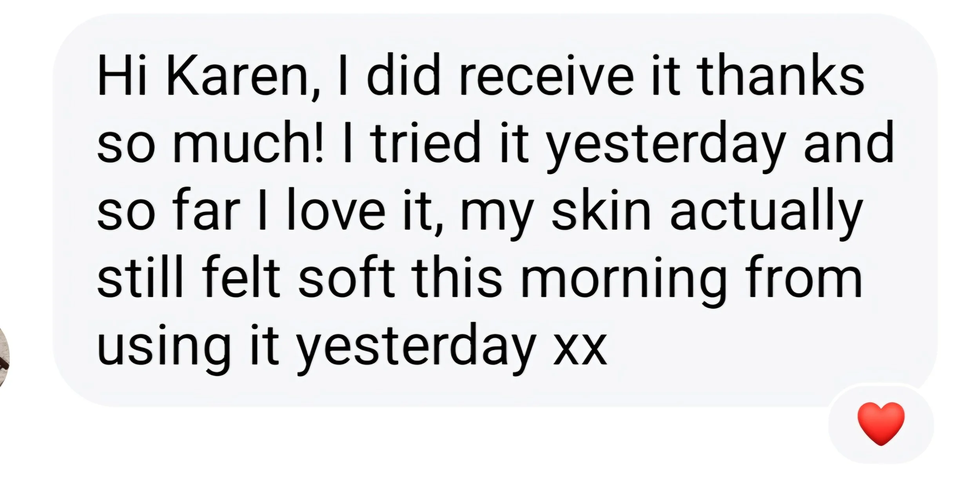
Task: Select the message bubble from sender
Action: [495, 209]
